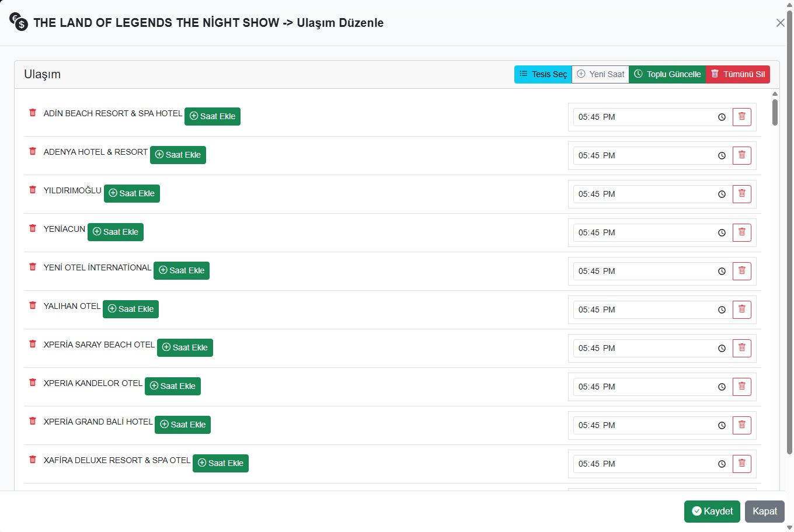Add a new time with Yeni Saat

[x=600, y=74]
